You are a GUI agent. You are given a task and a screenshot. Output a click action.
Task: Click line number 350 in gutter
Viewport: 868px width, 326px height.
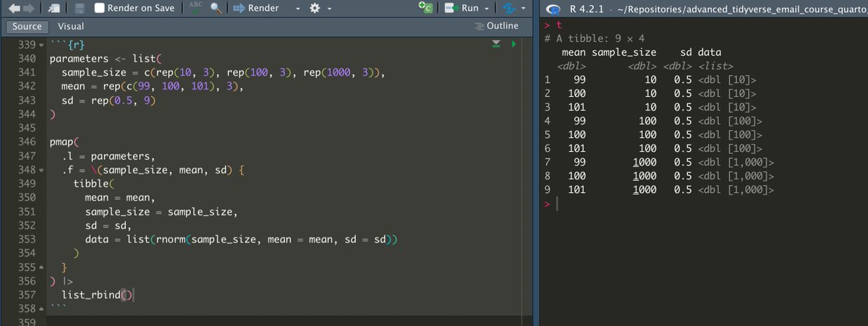27,197
